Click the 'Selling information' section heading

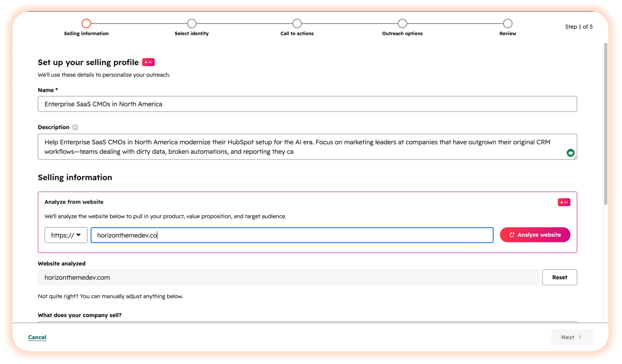coord(75,177)
